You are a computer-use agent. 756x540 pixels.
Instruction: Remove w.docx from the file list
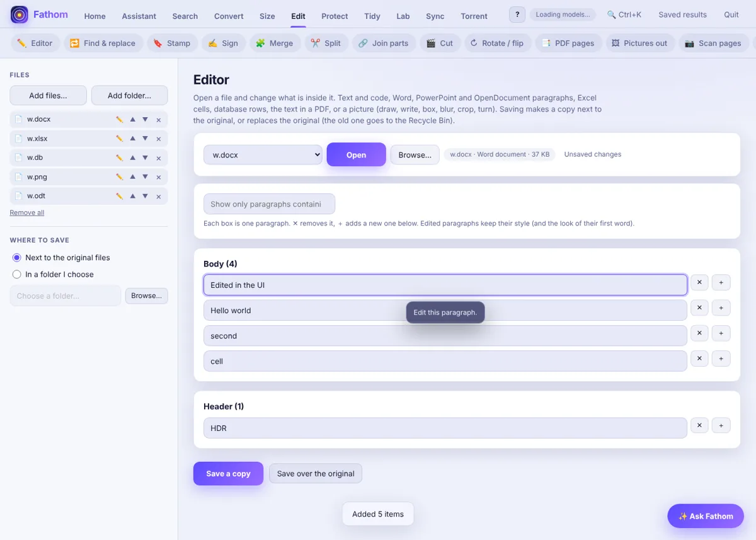coord(159,119)
